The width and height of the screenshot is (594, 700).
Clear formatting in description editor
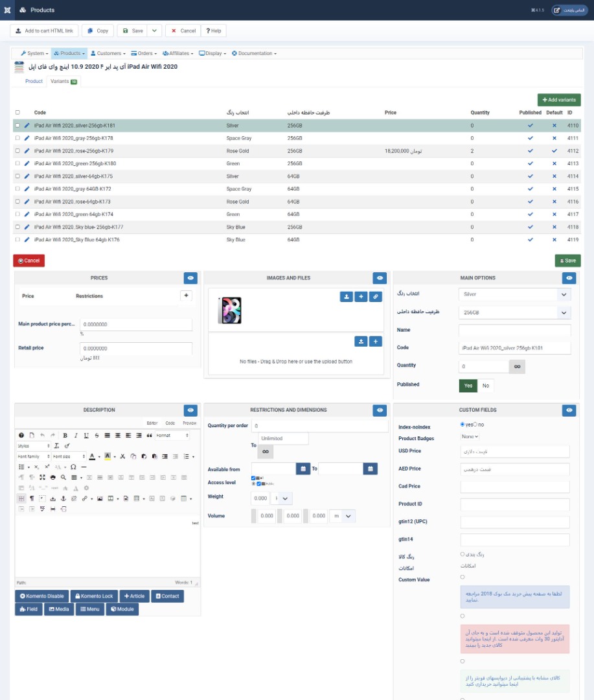point(56,446)
